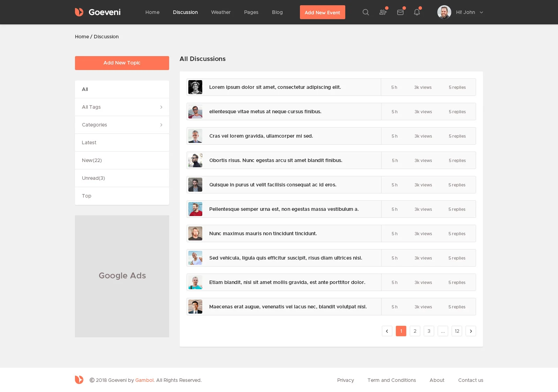Click the Add New Topic button
The image size is (558, 392).
click(122, 63)
